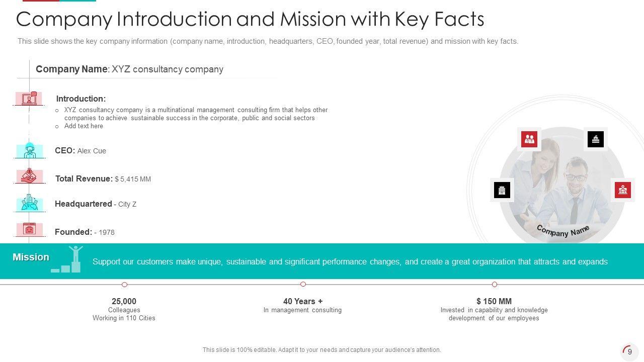Click the slide number 9 badge
Viewport: 644px width, 362px height.
(x=629, y=351)
